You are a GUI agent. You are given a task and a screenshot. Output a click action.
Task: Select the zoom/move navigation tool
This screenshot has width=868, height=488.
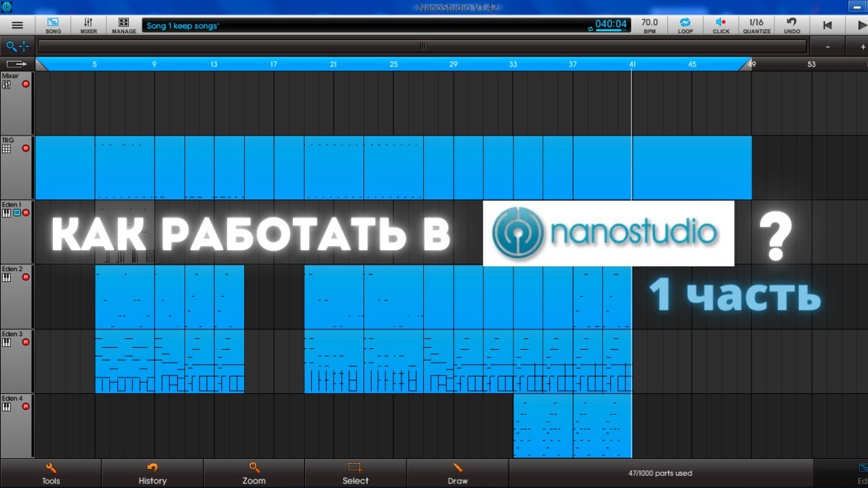point(18,46)
